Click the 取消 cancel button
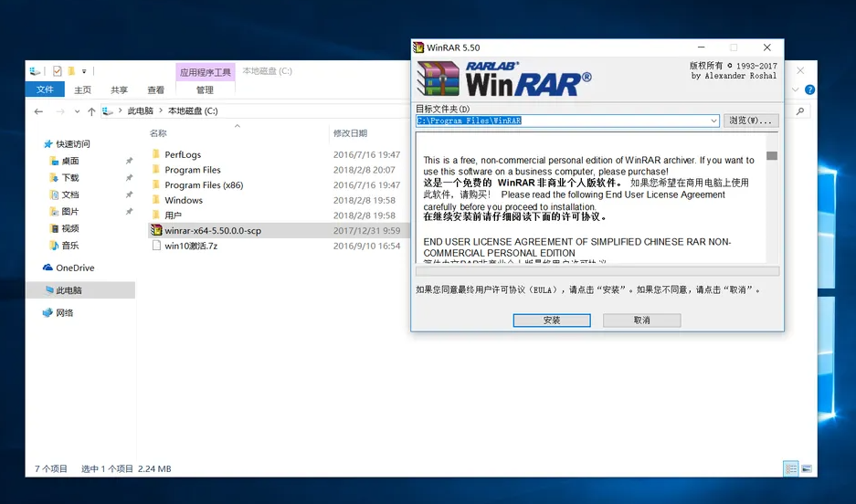This screenshot has width=856, height=504. click(x=641, y=320)
